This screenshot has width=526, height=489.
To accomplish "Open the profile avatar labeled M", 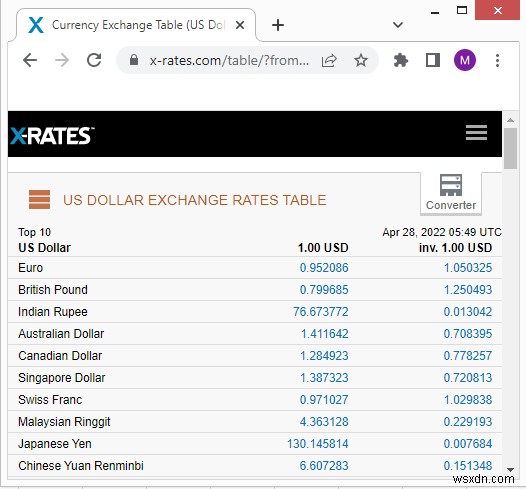I will pos(465,60).
